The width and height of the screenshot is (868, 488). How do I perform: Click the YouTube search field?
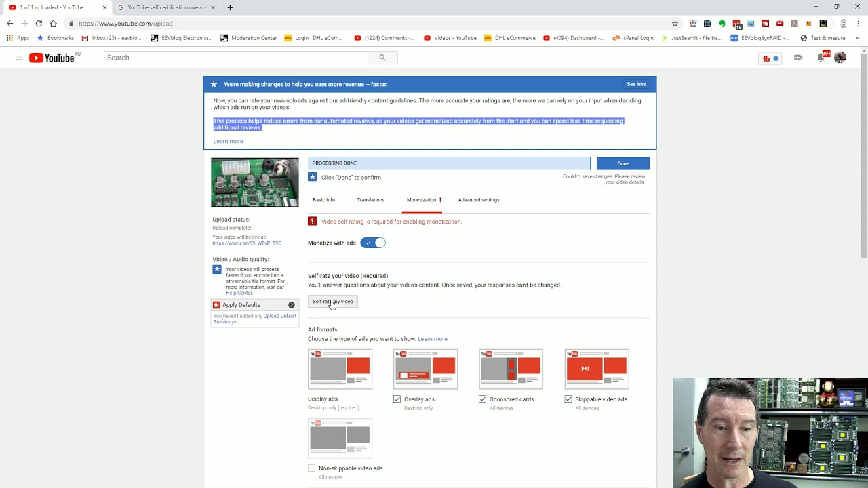tap(236, 58)
